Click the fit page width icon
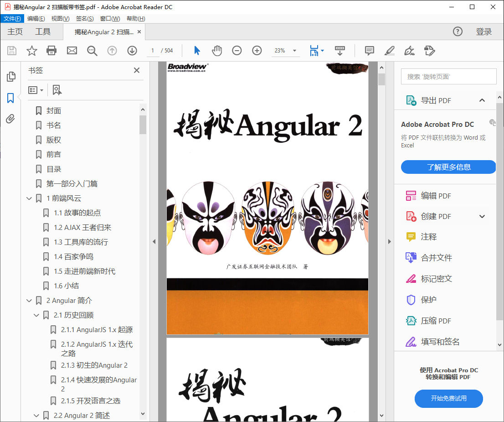Image resolution: width=504 pixels, height=422 pixels. 314,51
